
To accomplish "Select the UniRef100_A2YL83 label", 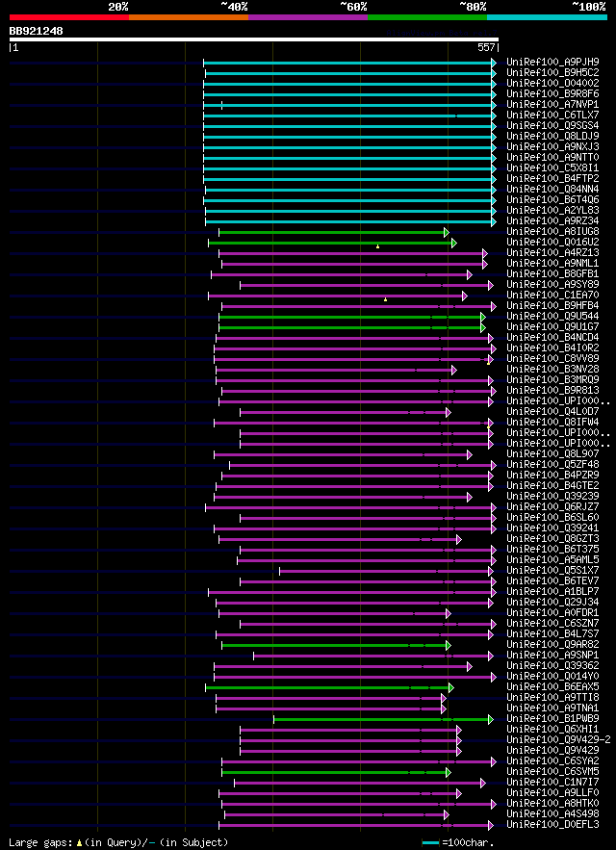I will pos(552,210).
